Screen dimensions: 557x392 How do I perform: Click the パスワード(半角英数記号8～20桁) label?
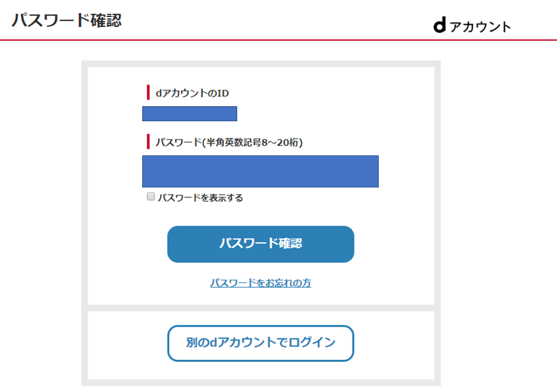(229, 142)
